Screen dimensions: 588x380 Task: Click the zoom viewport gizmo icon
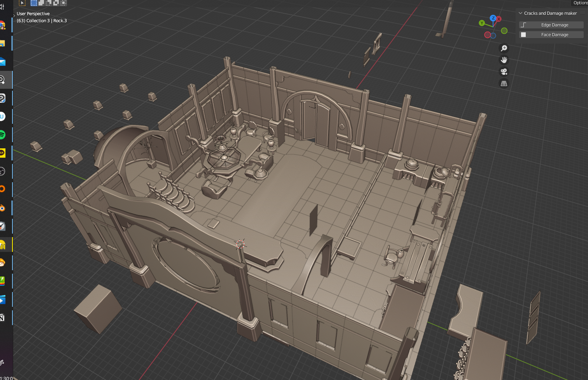pyautogui.click(x=504, y=48)
